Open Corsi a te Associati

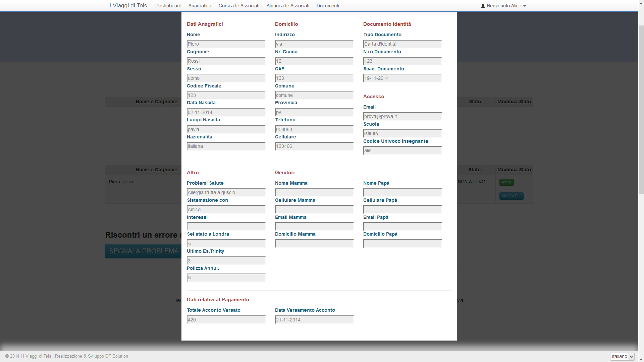coord(239,6)
